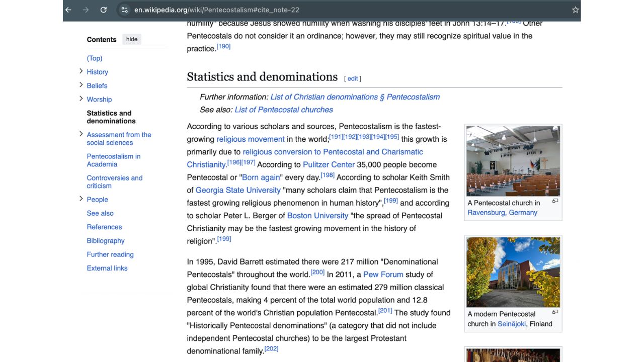The image size is (644, 362).
Task: Reload the page with refresh icon
Action: [x=103, y=10]
